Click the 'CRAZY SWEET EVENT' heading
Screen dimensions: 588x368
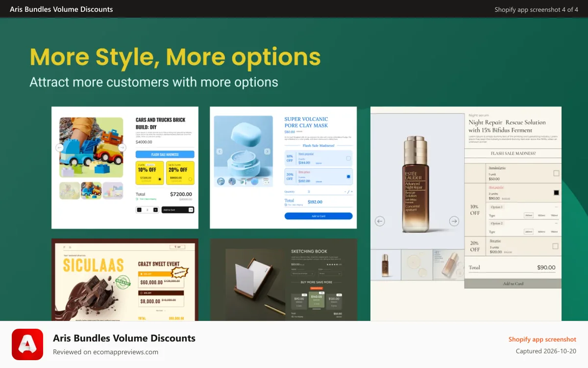coord(159,263)
